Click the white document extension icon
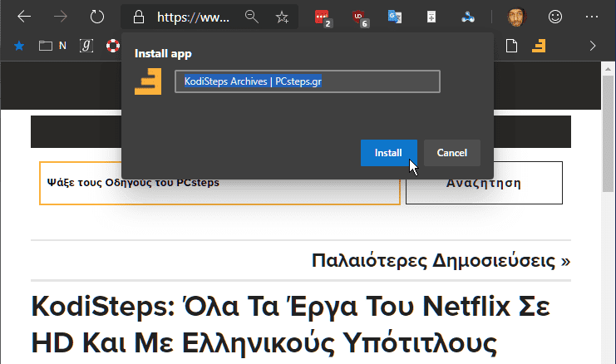 pos(431,17)
